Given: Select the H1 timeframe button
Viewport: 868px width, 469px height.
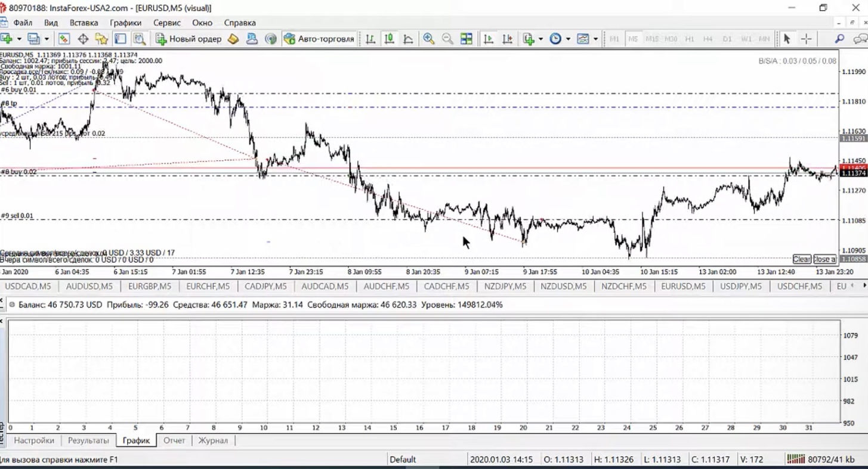Looking at the screenshot, I should click(690, 39).
